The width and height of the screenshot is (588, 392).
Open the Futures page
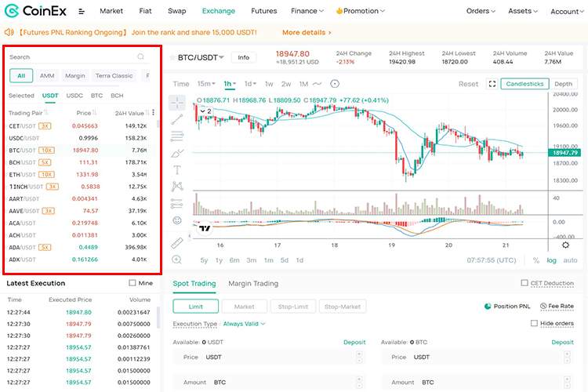pos(263,11)
